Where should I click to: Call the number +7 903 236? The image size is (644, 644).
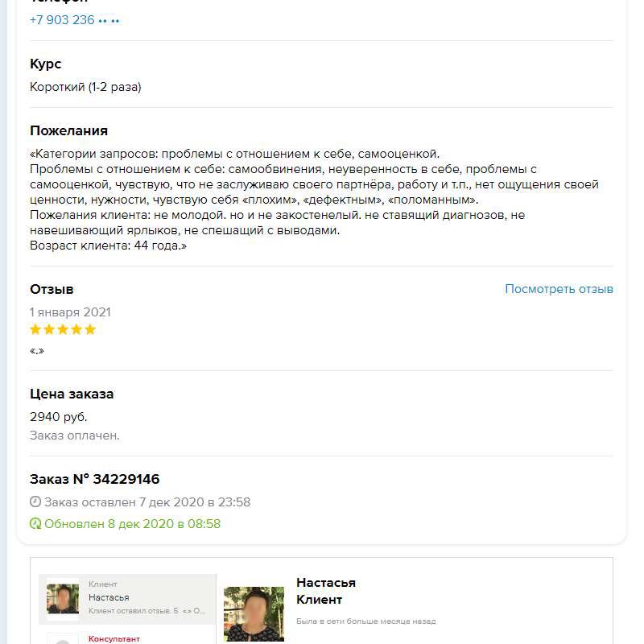pos(75,19)
